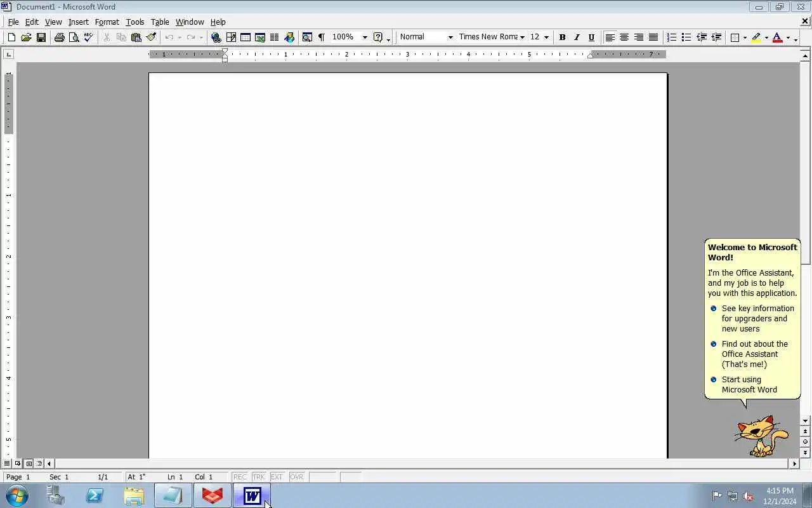
Task: Open the Times New Roman font dropdown
Action: [x=522, y=37]
